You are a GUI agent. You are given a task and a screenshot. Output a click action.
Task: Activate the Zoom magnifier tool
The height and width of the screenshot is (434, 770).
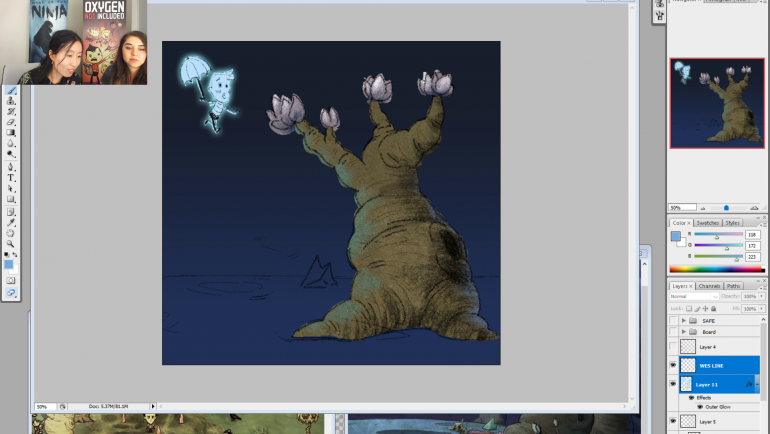point(11,244)
